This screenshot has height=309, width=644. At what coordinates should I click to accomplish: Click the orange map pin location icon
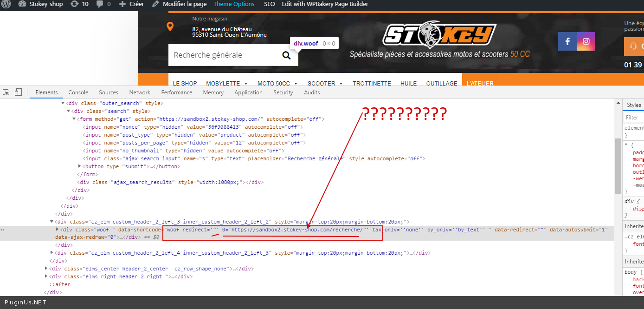(170, 26)
